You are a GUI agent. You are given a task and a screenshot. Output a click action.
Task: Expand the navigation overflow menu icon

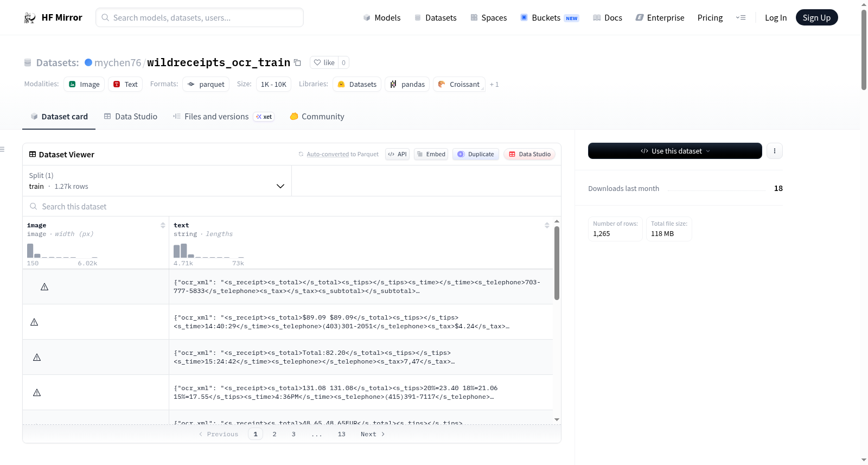(741, 17)
